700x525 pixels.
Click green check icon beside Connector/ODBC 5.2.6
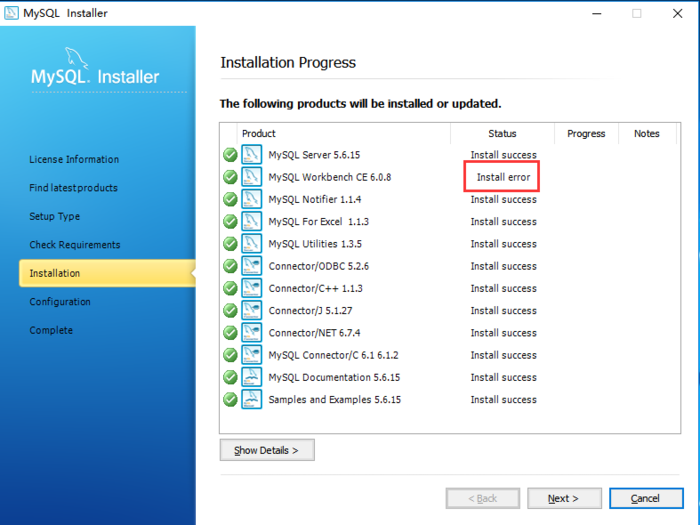tap(230, 266)
